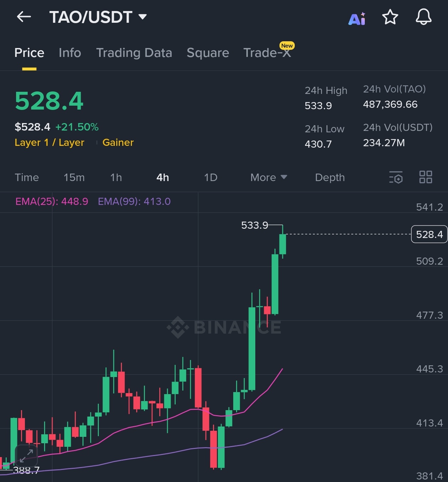Viewport: 448px width, 482px height.
Task: Open the multi-chart grid layout icon
Action: tap(426, 177)
